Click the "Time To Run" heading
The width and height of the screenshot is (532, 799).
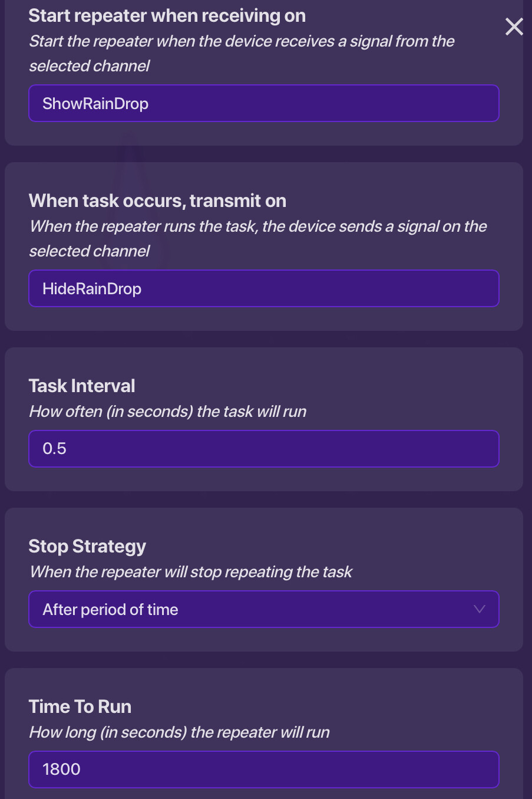[80, 707]
